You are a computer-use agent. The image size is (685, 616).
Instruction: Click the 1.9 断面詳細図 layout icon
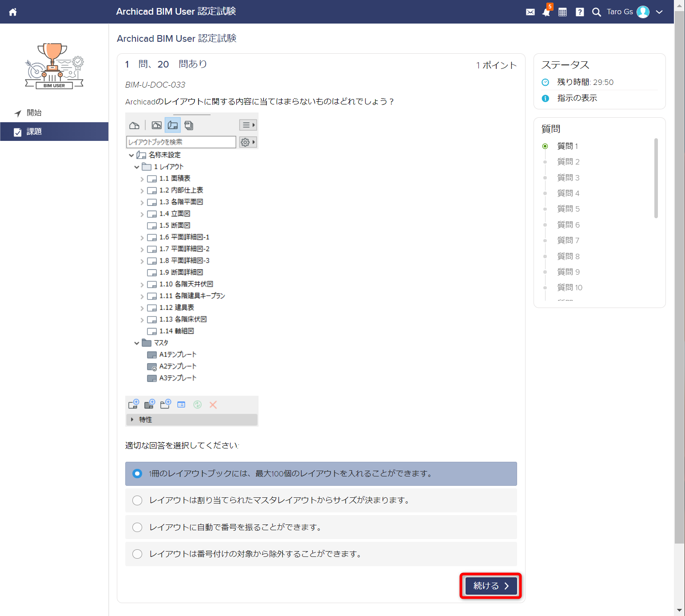click(x=152, y=273)
